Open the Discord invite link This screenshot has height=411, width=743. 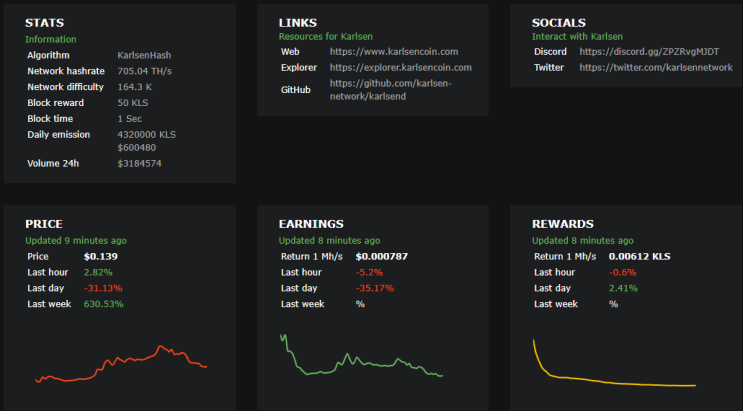pos(649,52)
